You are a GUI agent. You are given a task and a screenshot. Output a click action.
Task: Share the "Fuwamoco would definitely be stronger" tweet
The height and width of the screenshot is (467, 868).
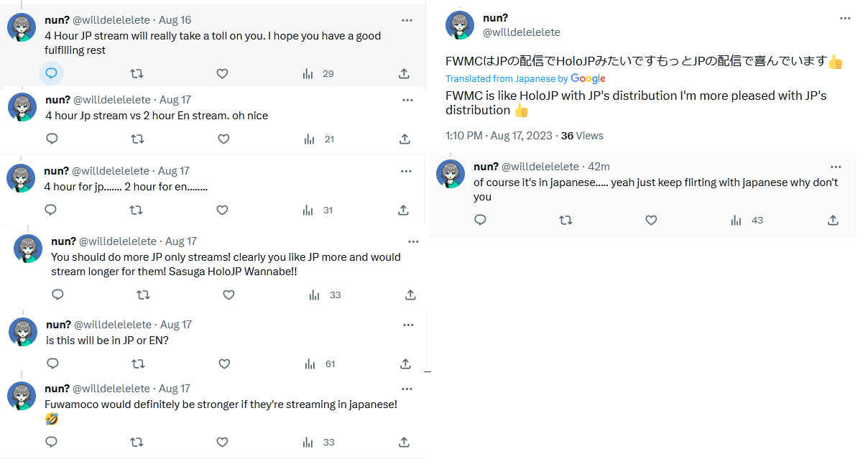pos(405,442)
